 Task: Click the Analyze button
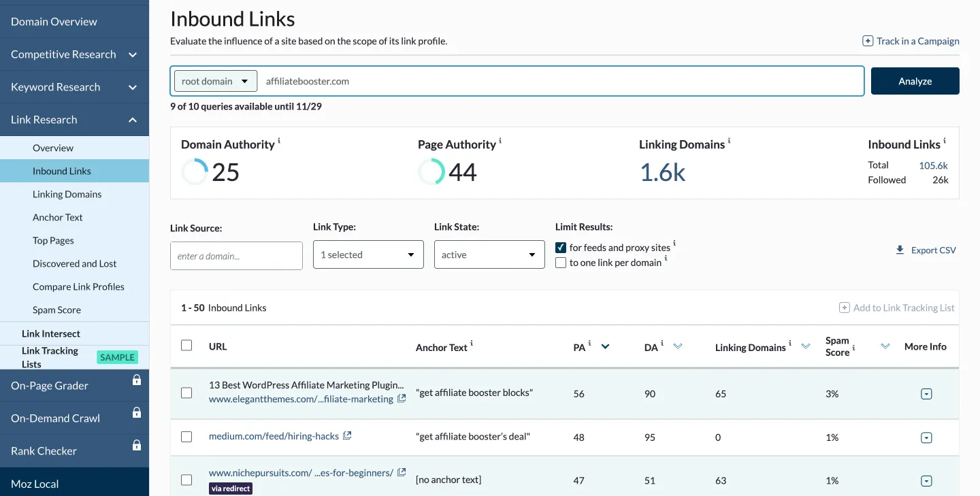(x=915, y=80)
